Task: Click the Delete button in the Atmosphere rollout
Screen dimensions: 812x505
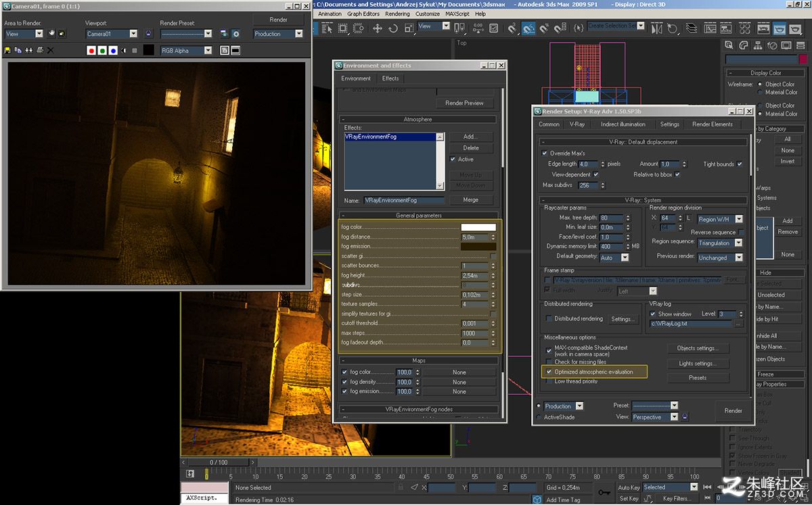Action: [x=471, y=147]
